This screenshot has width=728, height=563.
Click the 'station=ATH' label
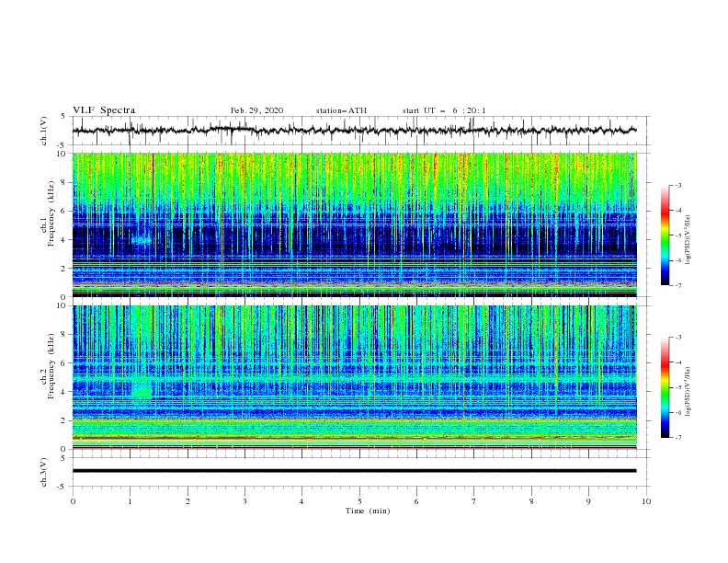(341, 110)
